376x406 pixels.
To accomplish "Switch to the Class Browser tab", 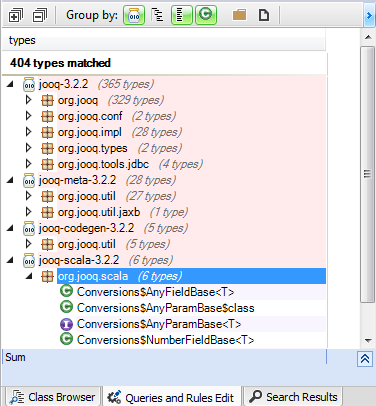I will point(53,397).
